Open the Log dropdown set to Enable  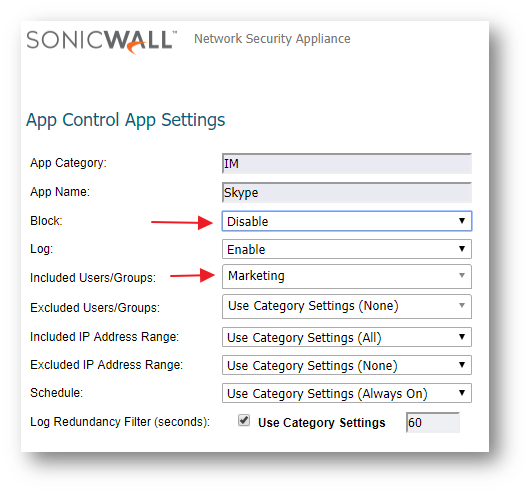tap(347, 249)
